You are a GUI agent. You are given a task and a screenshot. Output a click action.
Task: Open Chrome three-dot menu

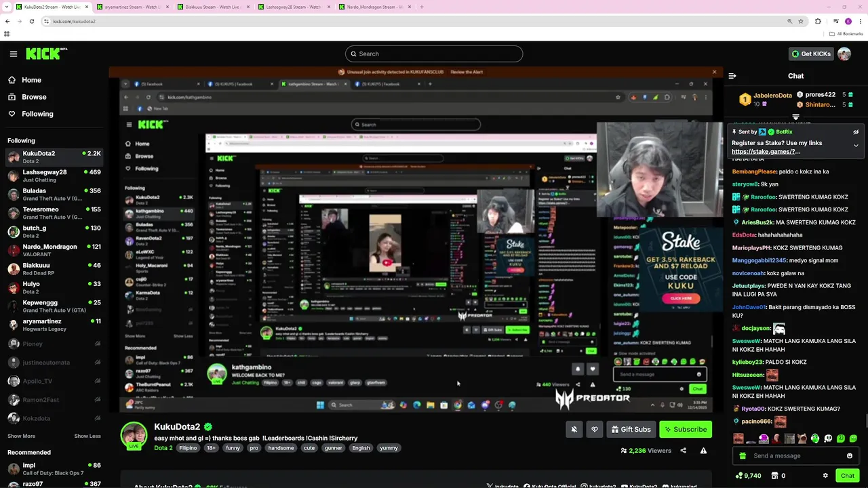tap(861, 21)
